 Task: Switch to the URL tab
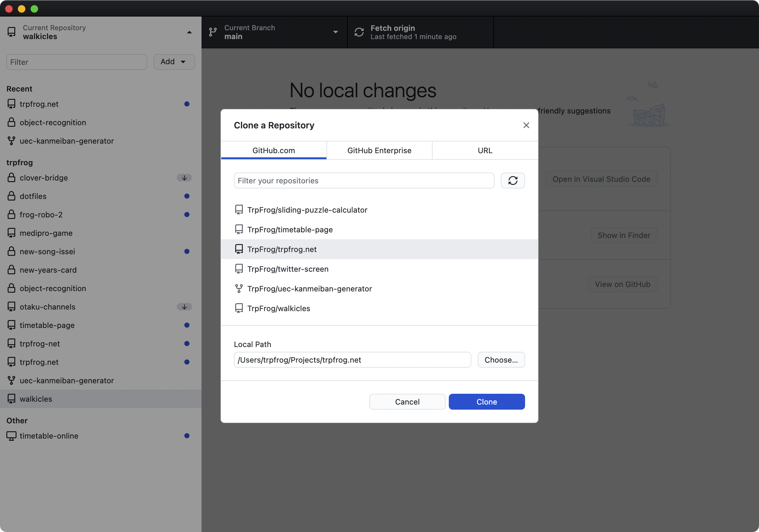pos(485,150)
